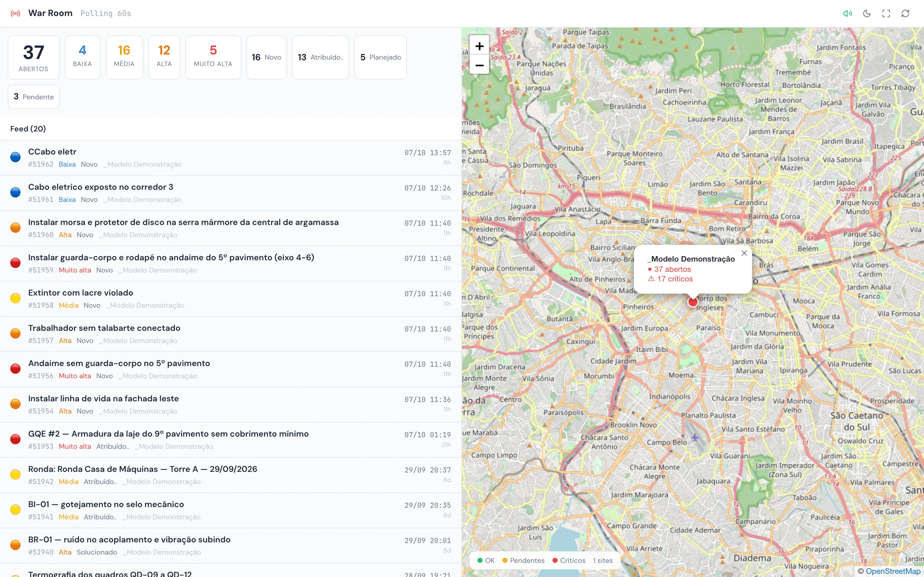Open ticket Trabalhador sem talabarte conectado
The height and width of the screenshot is (577, 924).
[231, 334]
